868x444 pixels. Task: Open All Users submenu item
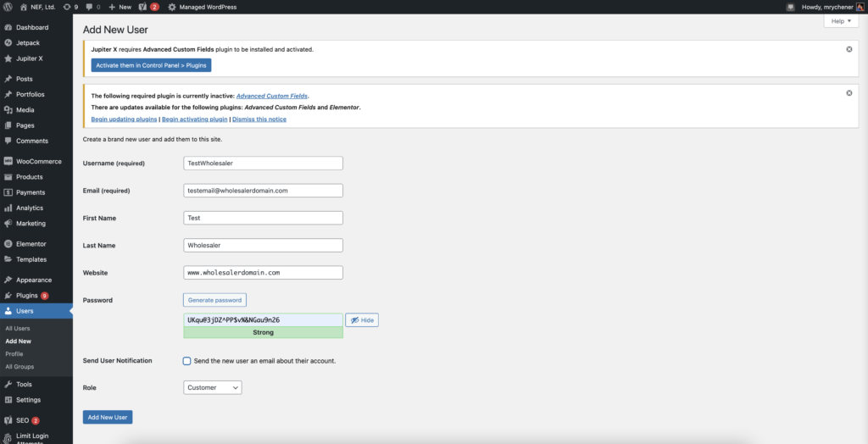18,328
